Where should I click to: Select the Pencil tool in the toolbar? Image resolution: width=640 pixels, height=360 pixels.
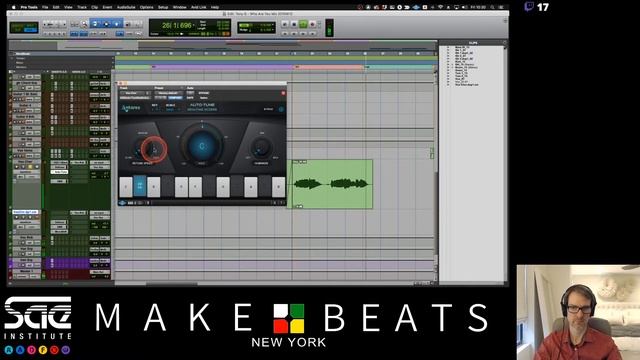[138, 24]
